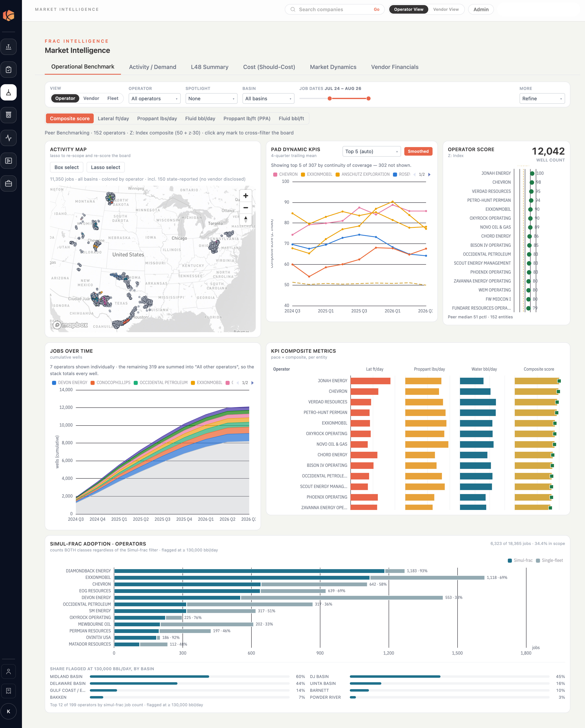Open the pulse activity sidebar icon

coord(8,138)
